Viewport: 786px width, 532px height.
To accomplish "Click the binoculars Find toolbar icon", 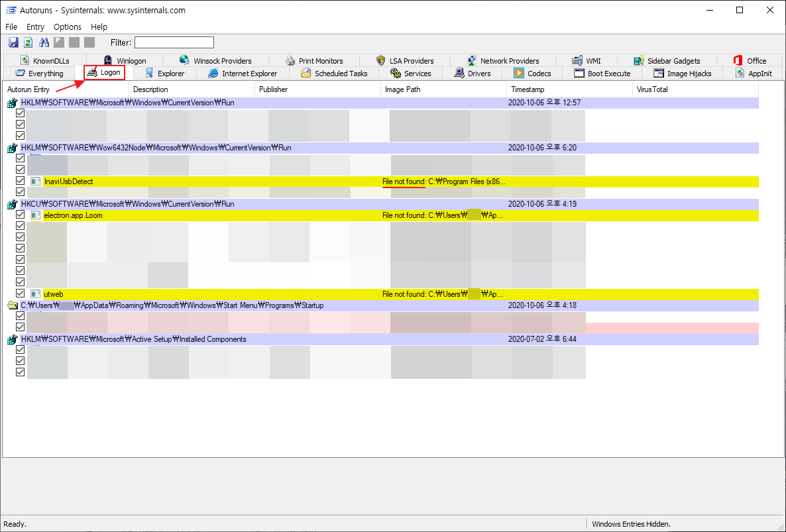I will (44, 42).
